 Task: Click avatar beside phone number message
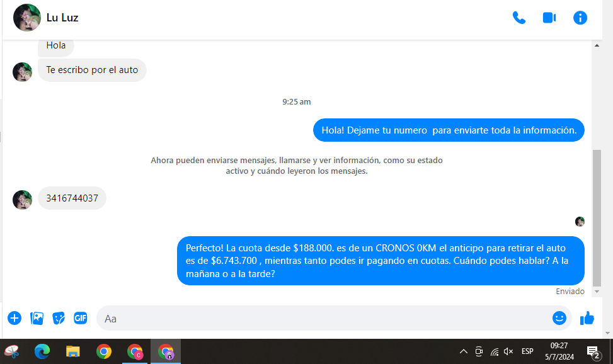click(x=22, y=200)
